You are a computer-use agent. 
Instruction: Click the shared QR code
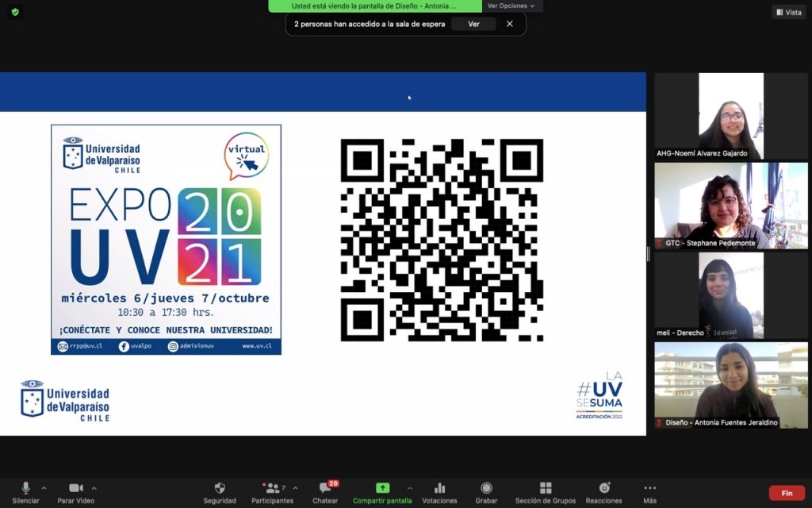442,240
